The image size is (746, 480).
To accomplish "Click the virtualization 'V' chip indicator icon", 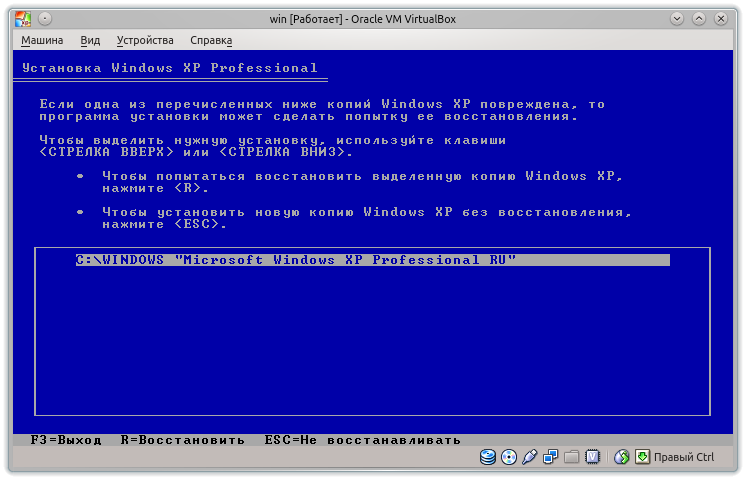I will (x=592, y=458).
